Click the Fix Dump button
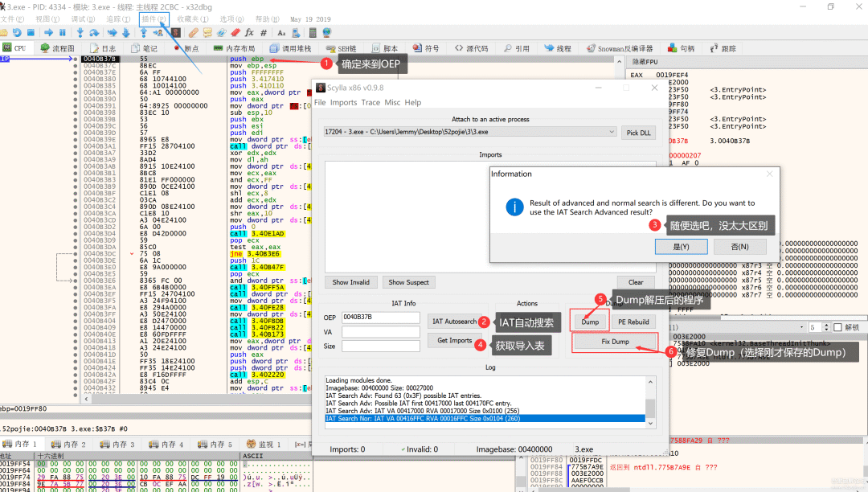This screenshot has width=868, height=492. 615,342
